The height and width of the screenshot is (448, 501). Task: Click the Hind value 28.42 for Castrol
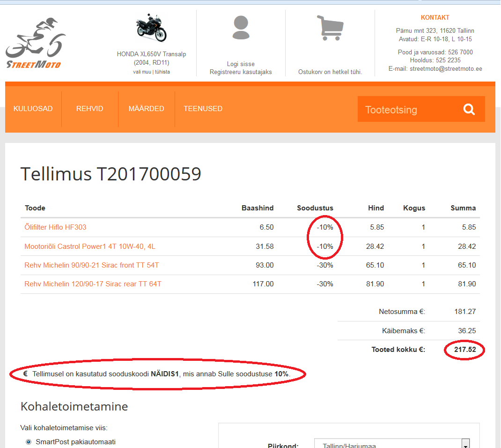tap(375, 246)
